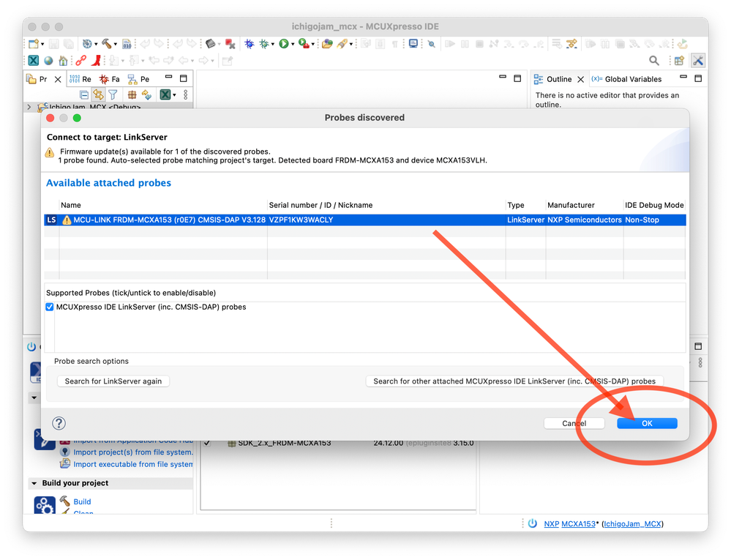
Task: Click the filter funnel icon in explorer
Action: (x=113, y=94)
